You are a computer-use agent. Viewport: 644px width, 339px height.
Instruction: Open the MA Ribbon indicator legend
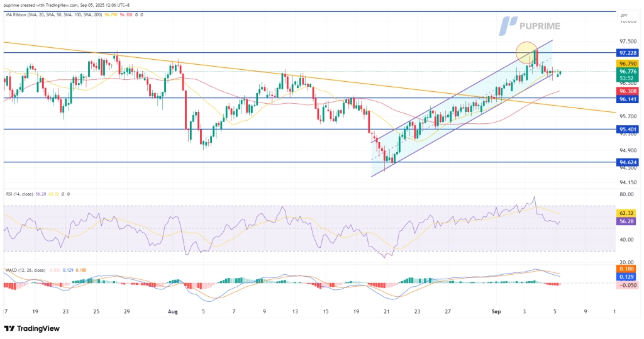tap(53, 15)
